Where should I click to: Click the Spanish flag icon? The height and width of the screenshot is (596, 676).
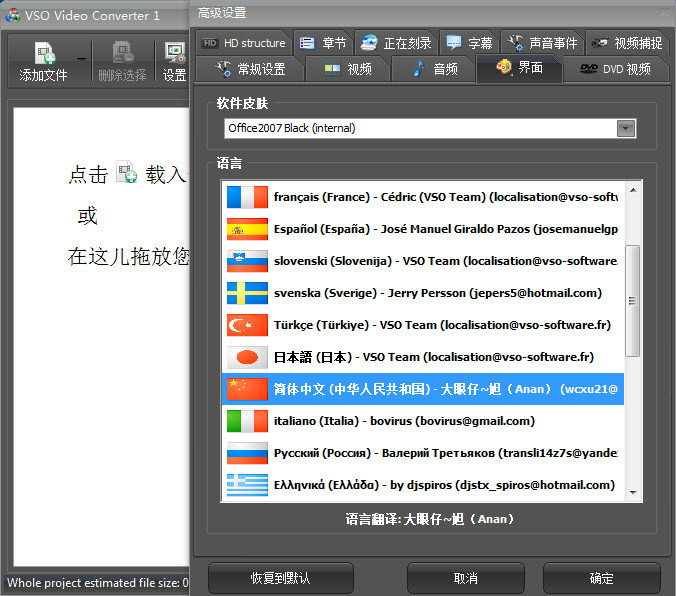(247, 229)
